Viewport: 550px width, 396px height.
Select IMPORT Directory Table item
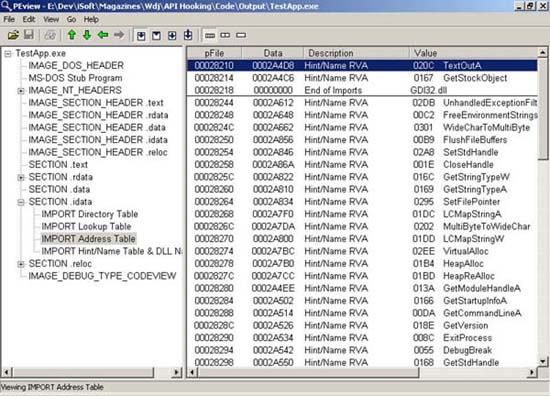89,214
